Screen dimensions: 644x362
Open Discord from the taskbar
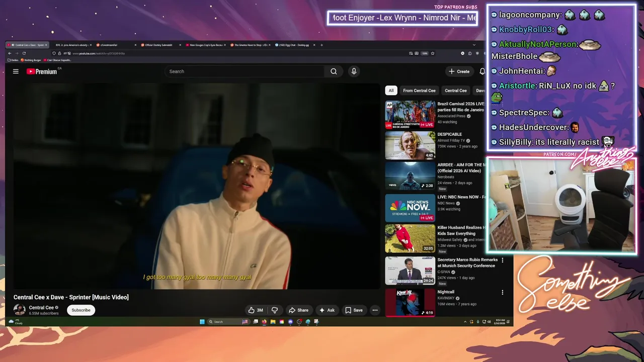[290, 322]
